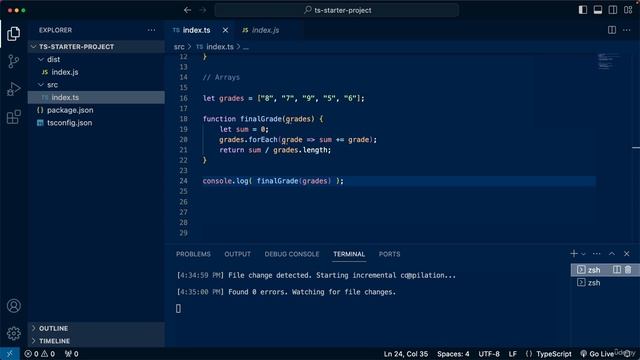Open the Run and Debug view
The image size is (640, 360).
[x=13, y=89]
